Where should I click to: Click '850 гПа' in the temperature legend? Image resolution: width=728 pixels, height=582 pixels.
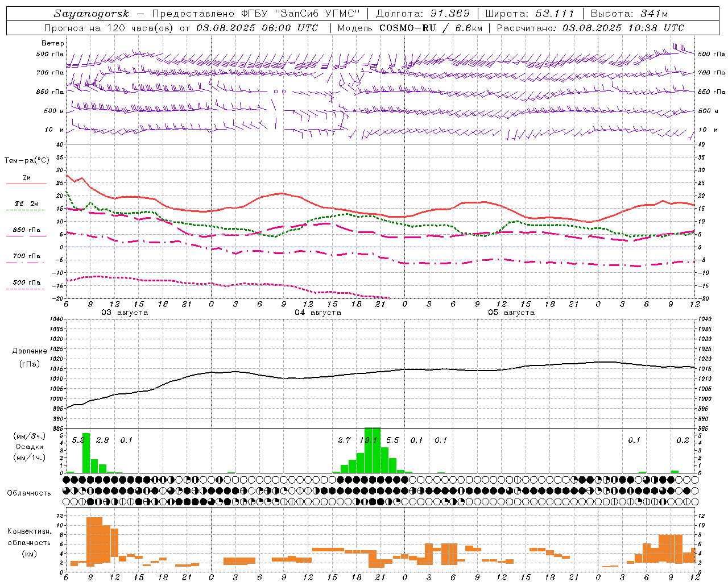point(27,230)
